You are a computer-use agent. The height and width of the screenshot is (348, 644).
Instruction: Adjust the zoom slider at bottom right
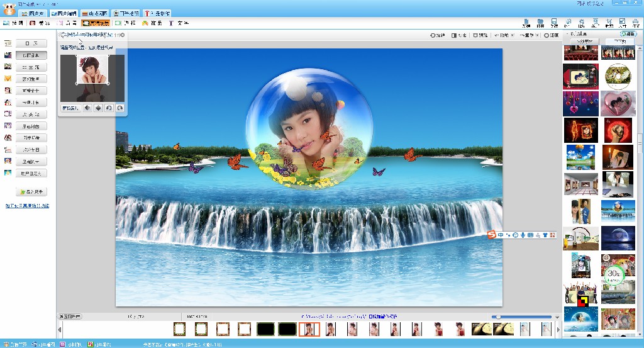coord(521,317)
